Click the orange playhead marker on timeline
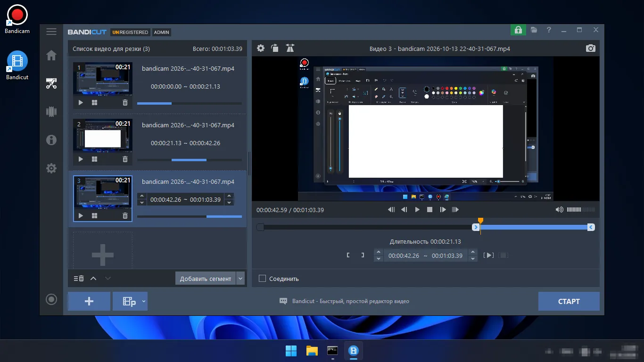The width and height of the screenshot is (644, 362). pyautogui.click(x=480, y=221)
